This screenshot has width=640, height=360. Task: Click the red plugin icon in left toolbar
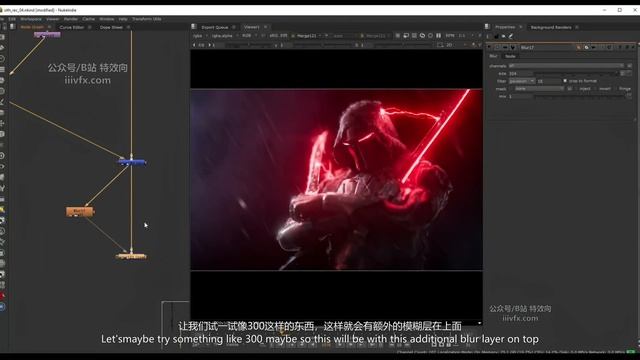point(2,296)
